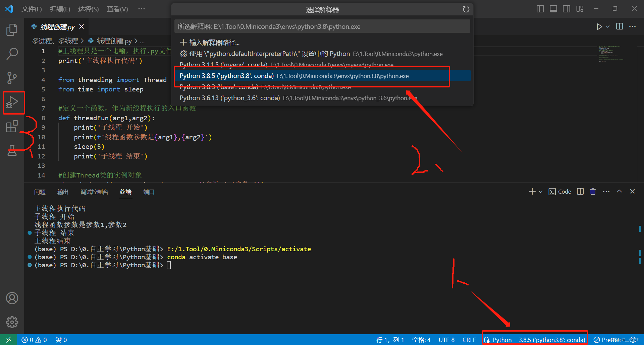This screenshot has height=345, width=644.
Task: Change end of line sequence CRLF
Action: tap(469, 340)
